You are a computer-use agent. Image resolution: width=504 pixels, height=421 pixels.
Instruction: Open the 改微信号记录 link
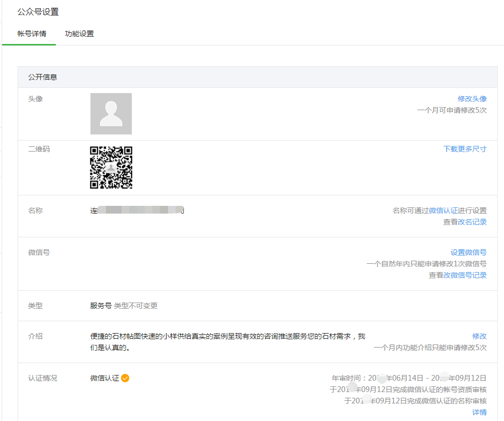click(x=465, y=275)
